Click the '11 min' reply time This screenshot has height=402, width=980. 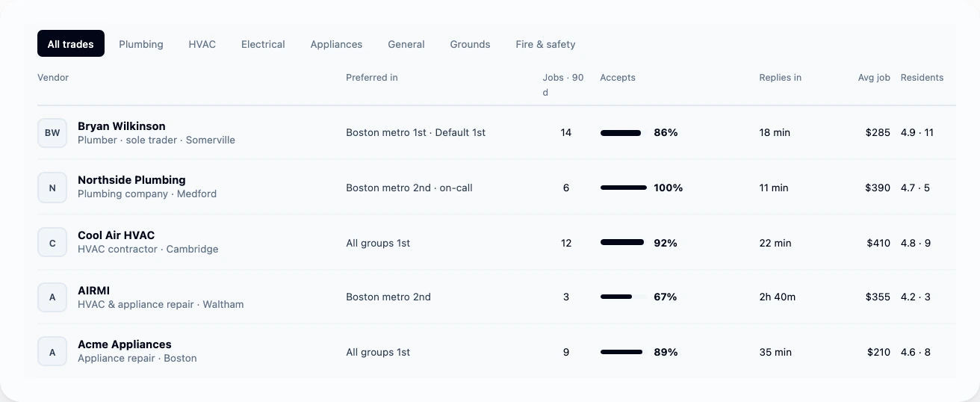pos(774,188)
